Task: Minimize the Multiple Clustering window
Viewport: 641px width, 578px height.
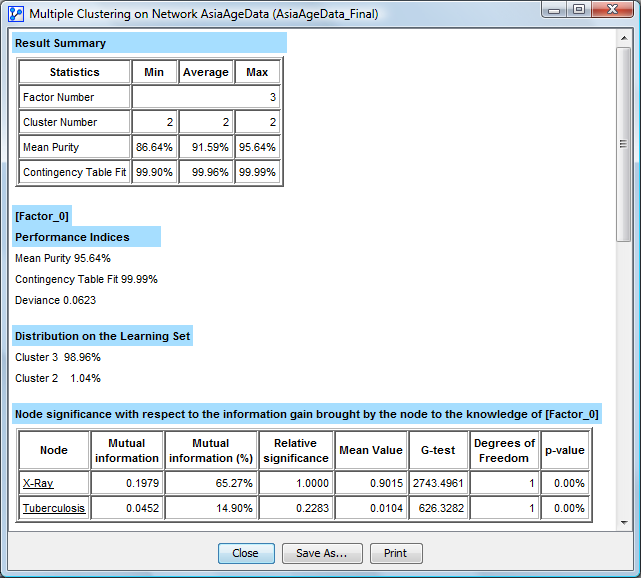Action: pyautogui.click(x=552, y=10)
